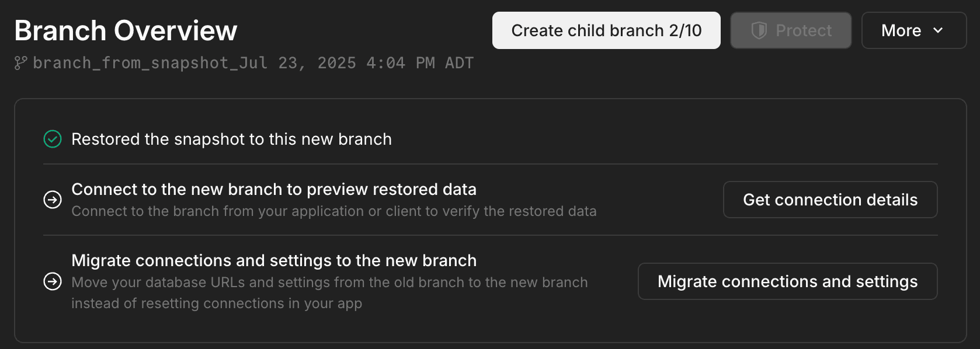The height and width of the screenshot is (349, 980).
Task: Click the 'Move your database URLs' description line
Action: pyautogui.click(x=329, y=282)
